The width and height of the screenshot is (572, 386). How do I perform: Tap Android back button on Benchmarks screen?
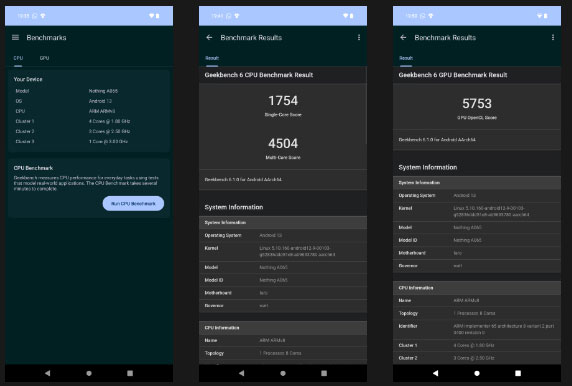coord(47,373)
